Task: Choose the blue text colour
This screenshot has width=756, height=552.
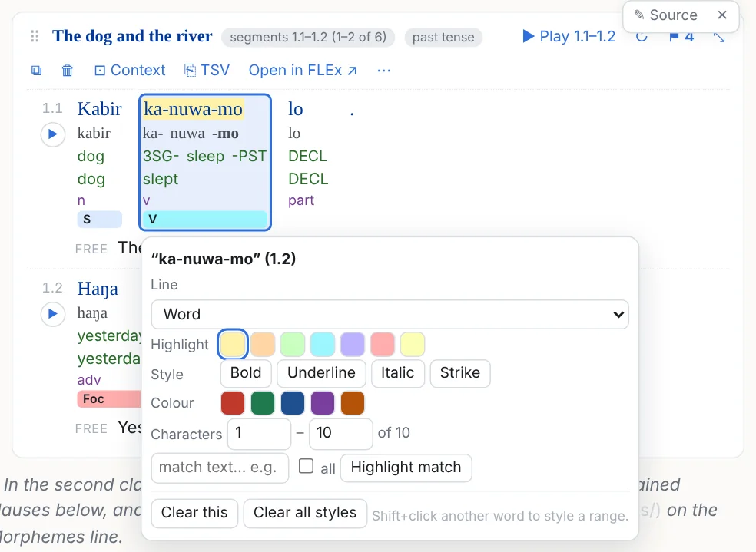Action: click(x=293, y=403)
